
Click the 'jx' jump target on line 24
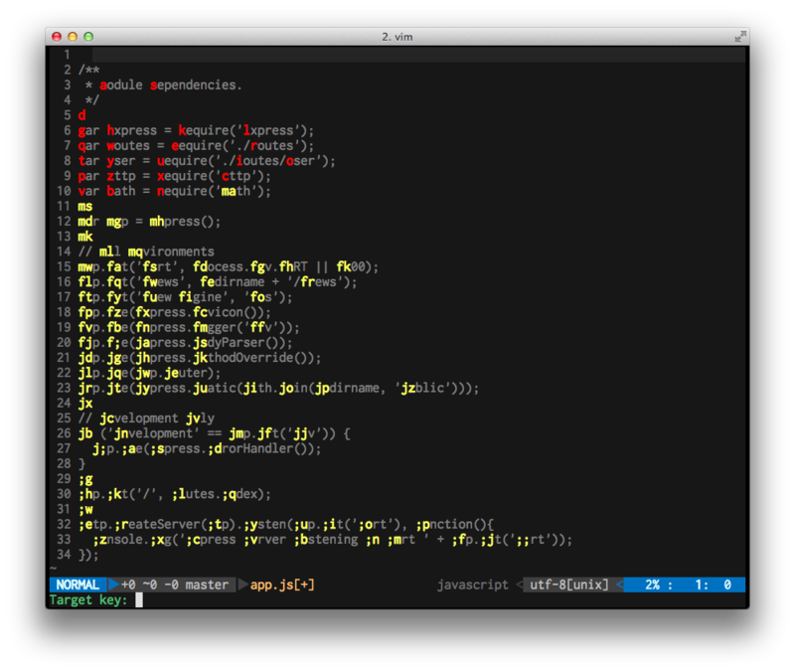[x=85, y=404]
